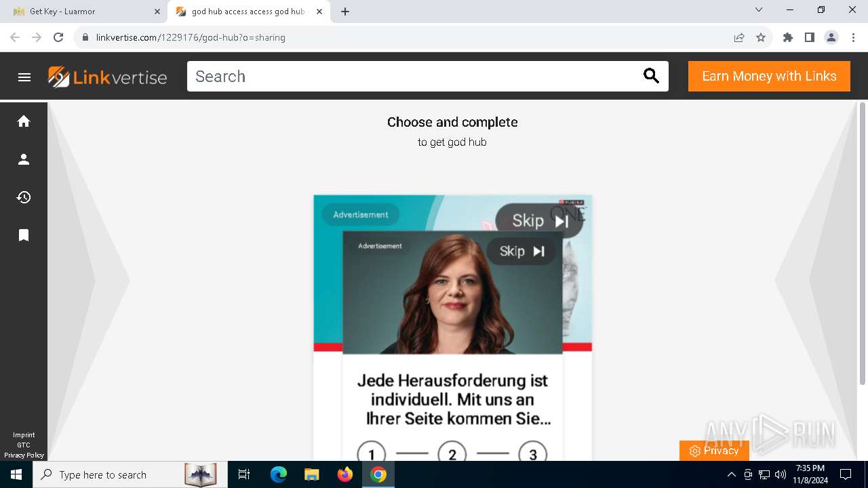Open File Explorer from taskbar

[311, 474]
